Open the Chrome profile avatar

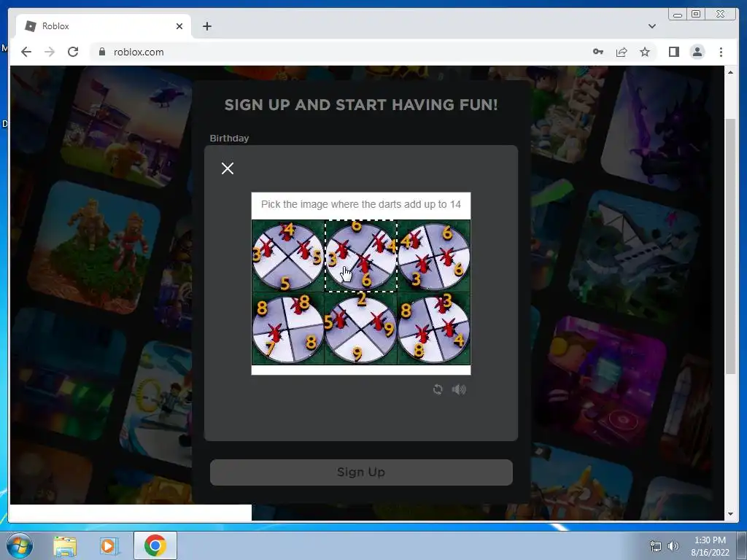click(x=697, y=52)
